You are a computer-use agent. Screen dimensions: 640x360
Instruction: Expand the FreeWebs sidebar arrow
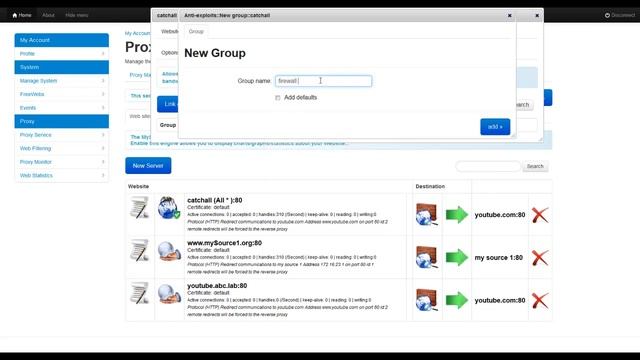tap(103, 94)
